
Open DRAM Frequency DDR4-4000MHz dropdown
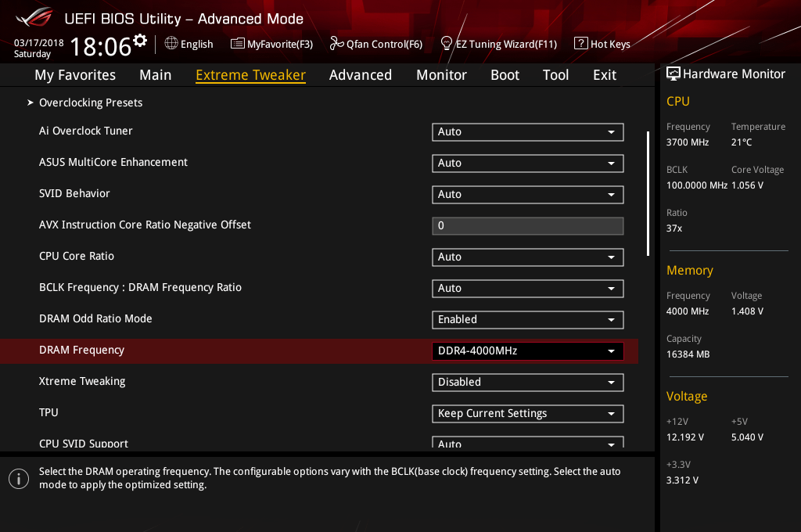pyautogui.click(x=528, y=351)
